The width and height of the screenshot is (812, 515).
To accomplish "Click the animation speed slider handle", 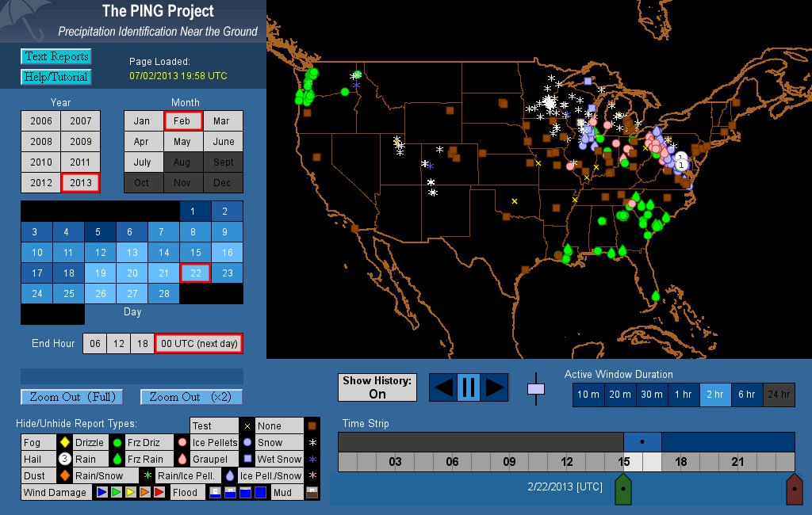I will (537, 389).
